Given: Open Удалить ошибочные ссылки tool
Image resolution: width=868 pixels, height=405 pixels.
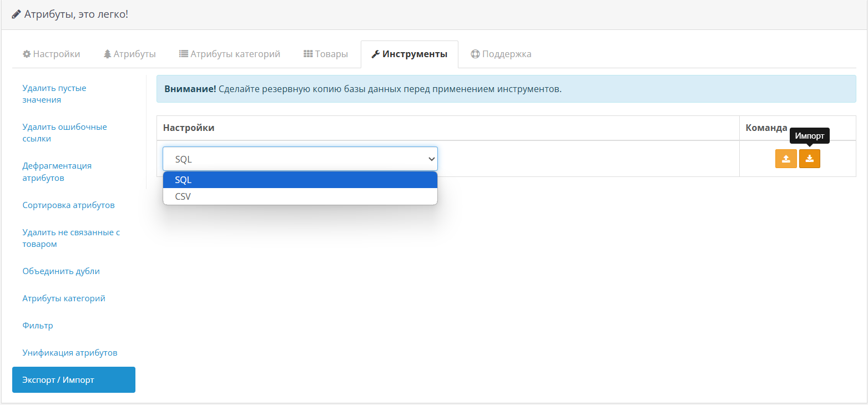Looking at the screenshot, I should pyautogui.click(x=74, y=133).
